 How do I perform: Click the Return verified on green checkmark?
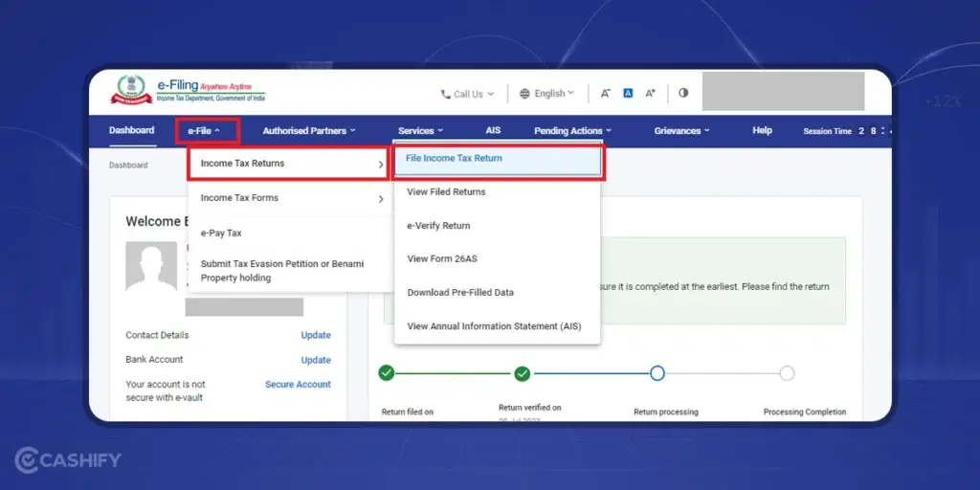tap(522, 374)
